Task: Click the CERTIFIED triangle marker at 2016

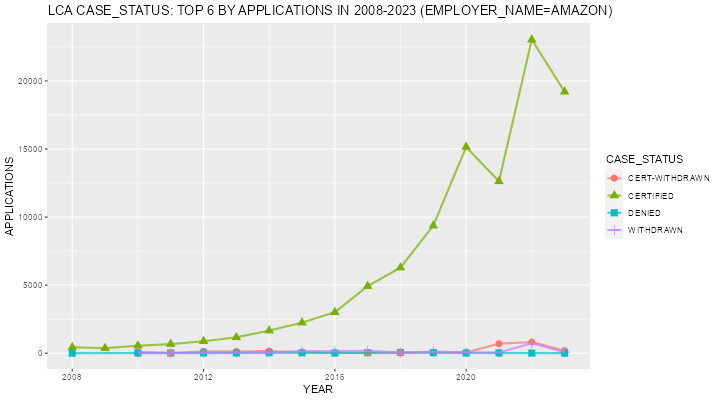Action: (x=335, y=311)
